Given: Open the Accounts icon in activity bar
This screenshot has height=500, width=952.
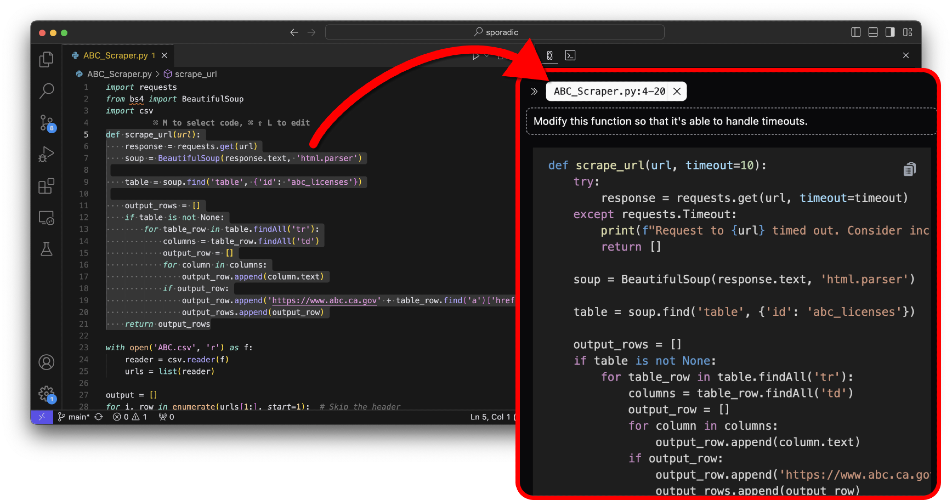Looking at the screenshot, I should [46, 362].
